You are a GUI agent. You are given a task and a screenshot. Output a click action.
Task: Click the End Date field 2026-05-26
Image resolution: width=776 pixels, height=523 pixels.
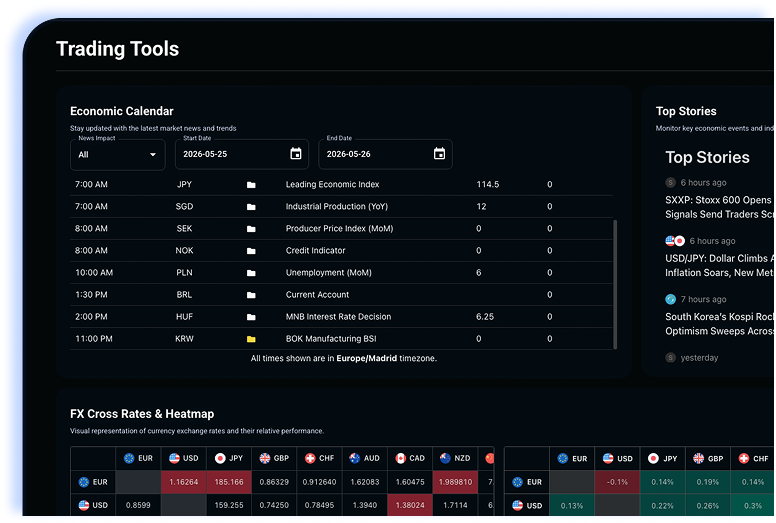click(x=386, y=154)
